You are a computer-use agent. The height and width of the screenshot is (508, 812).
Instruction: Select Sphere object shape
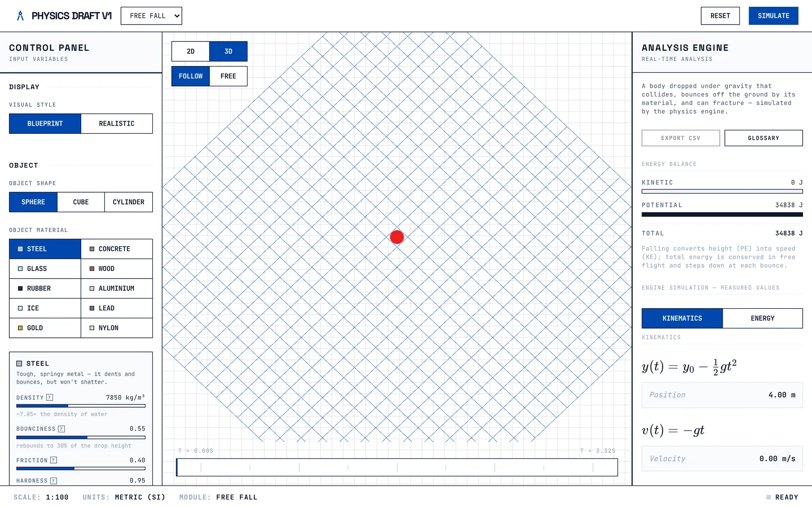pos(33,202)
